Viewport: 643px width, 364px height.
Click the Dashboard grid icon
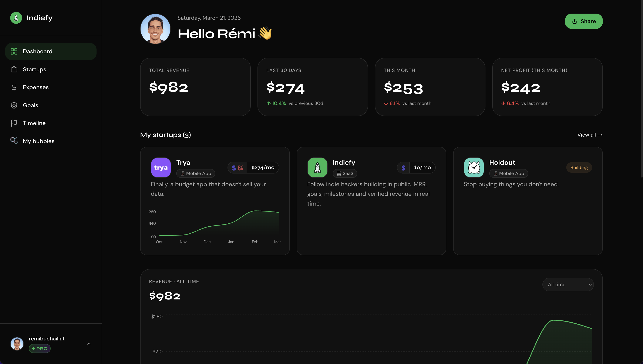pos(14,51)
